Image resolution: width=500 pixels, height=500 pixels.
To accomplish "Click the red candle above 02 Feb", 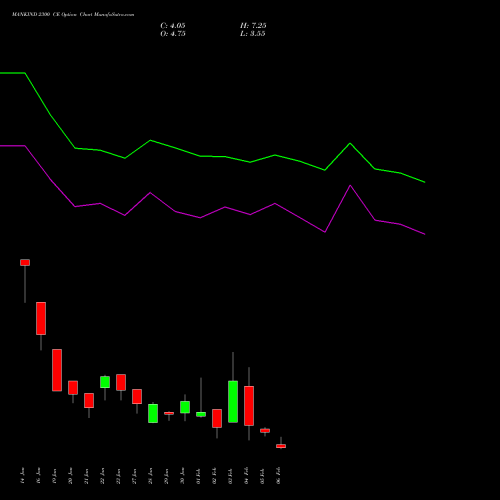I will (217, 418).
